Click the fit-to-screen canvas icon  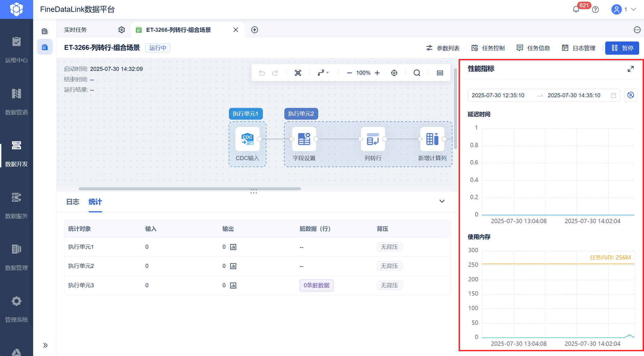(x=298, y=73)
